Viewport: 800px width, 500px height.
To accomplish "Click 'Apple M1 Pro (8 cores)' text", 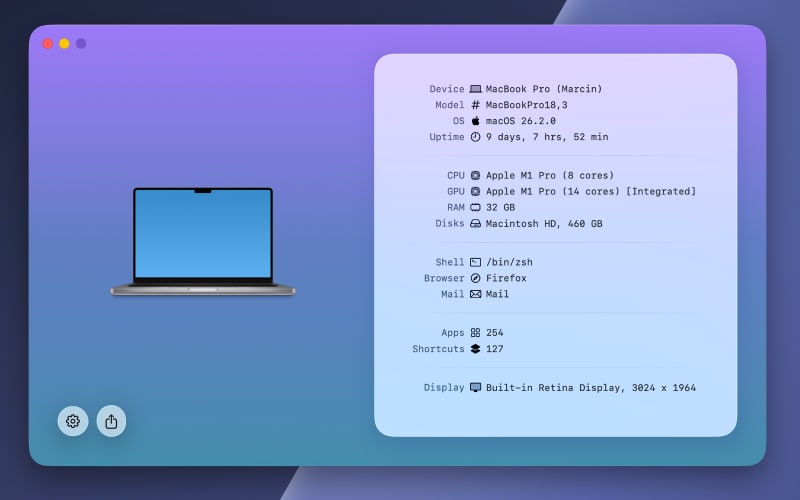I will [549, 175].
